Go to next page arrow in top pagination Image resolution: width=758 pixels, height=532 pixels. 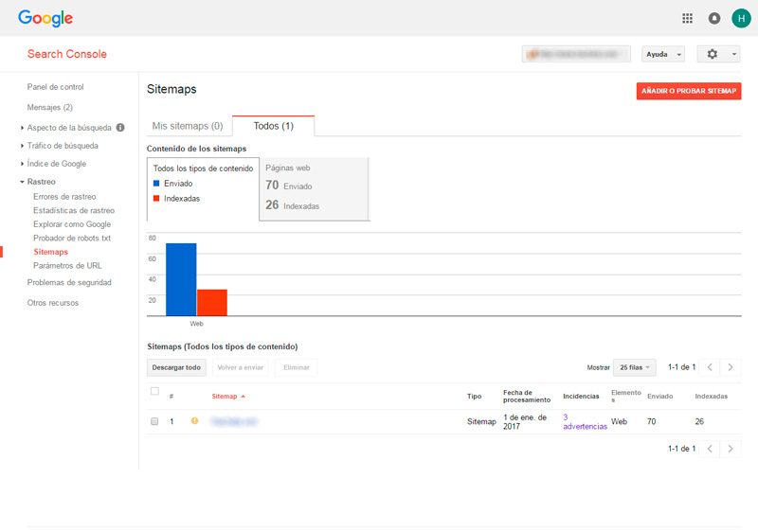(731, 367)
